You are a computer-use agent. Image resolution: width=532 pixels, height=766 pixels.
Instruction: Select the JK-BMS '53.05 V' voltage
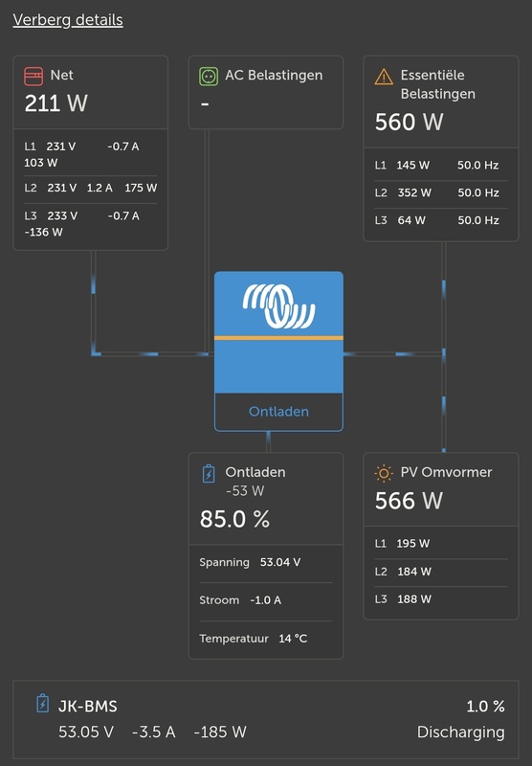(86, 732)
